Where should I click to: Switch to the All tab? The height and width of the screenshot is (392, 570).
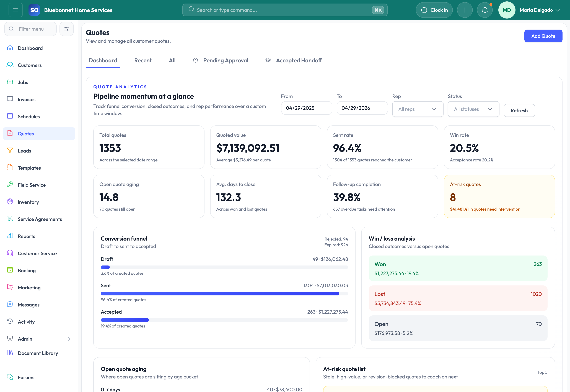(x=172, y=60)
